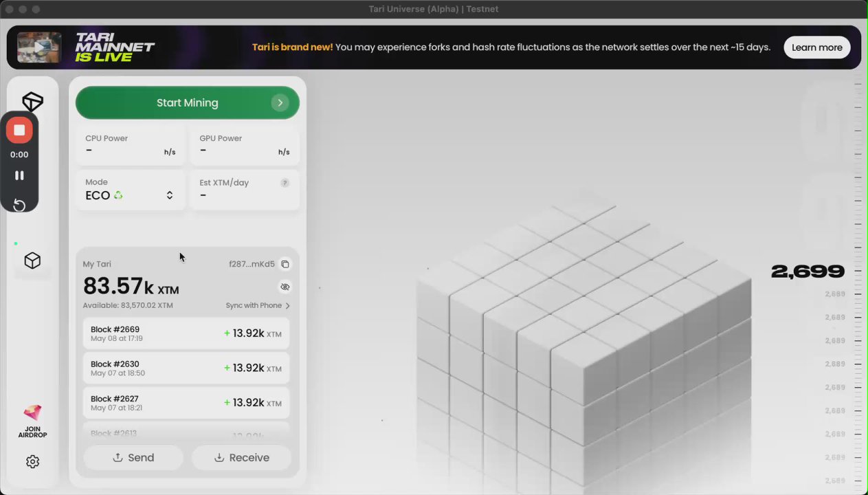Start mining with the green button
Viewport: 868px width, 495px height.
coord(187,102)
